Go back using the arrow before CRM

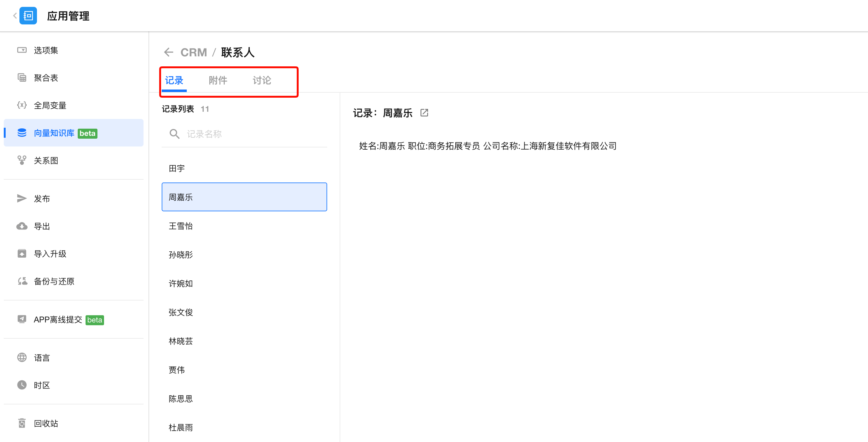[x=169, y=52]
